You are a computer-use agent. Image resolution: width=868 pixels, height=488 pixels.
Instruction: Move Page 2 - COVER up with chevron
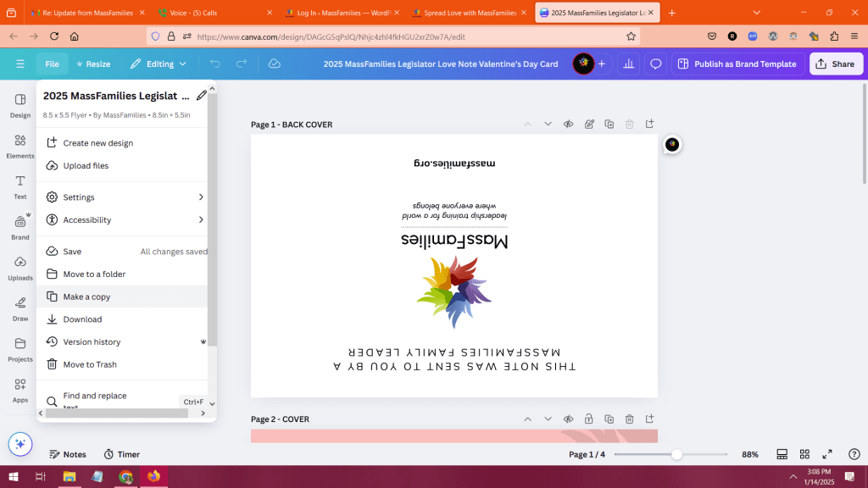527,419
